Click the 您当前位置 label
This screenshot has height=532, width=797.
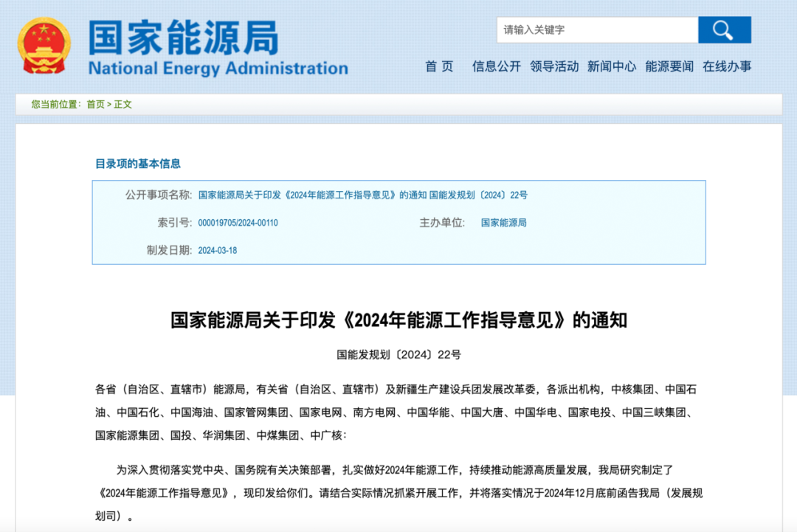[x=56, y=104]
